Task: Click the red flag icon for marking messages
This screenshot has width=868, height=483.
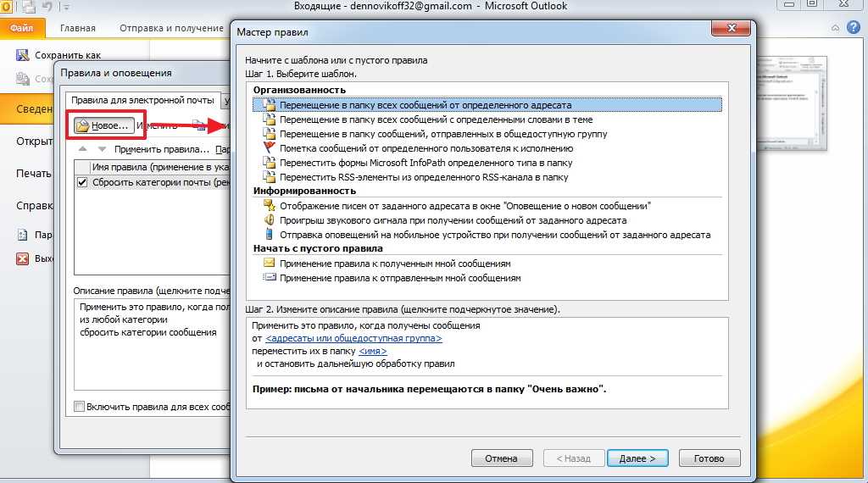Action: (x=269, y=148)
